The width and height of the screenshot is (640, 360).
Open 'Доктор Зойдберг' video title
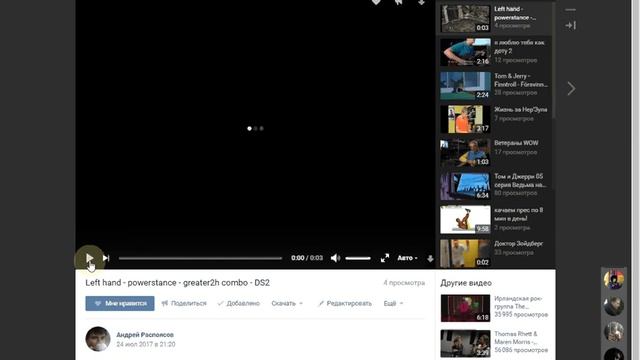pyautogui.click(x=518, y=243)
